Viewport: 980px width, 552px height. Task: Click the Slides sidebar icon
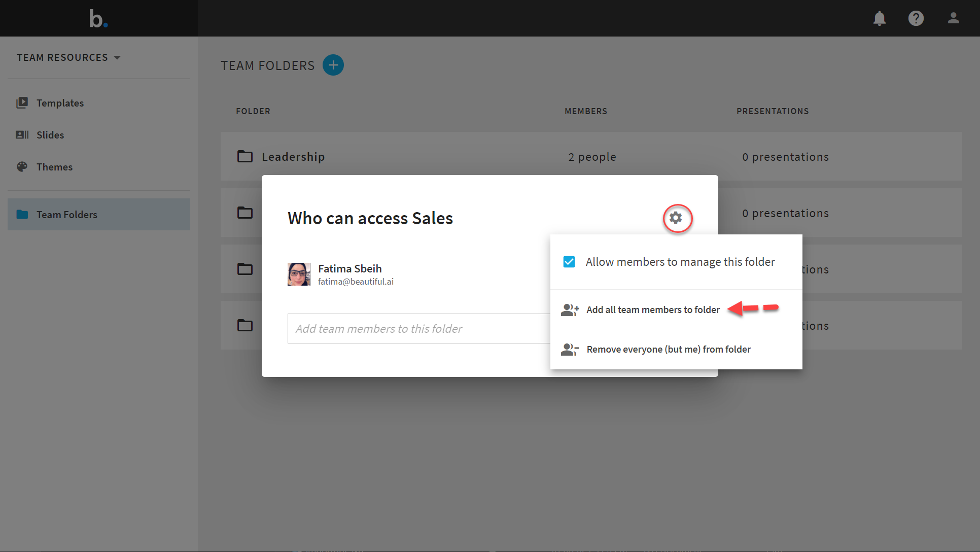[x=22, y=135]
